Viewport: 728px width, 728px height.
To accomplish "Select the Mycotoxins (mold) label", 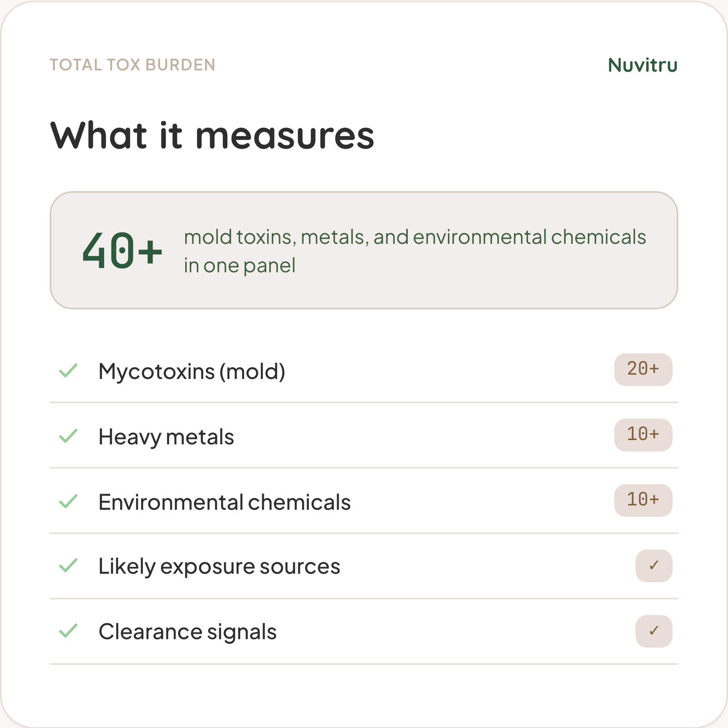I will 192,372.
